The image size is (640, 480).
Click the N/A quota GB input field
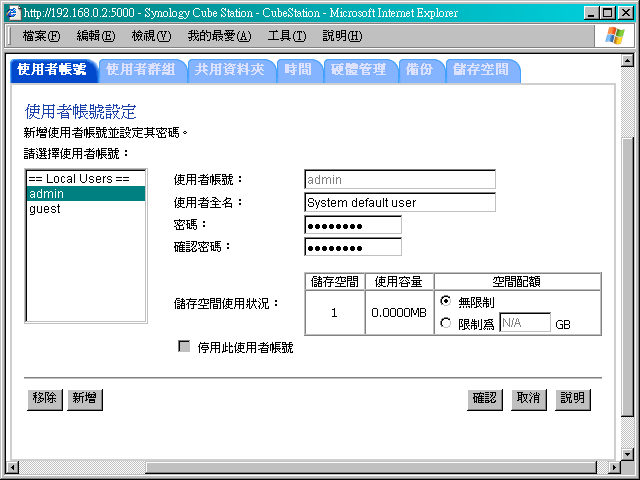tap(525, 323)
